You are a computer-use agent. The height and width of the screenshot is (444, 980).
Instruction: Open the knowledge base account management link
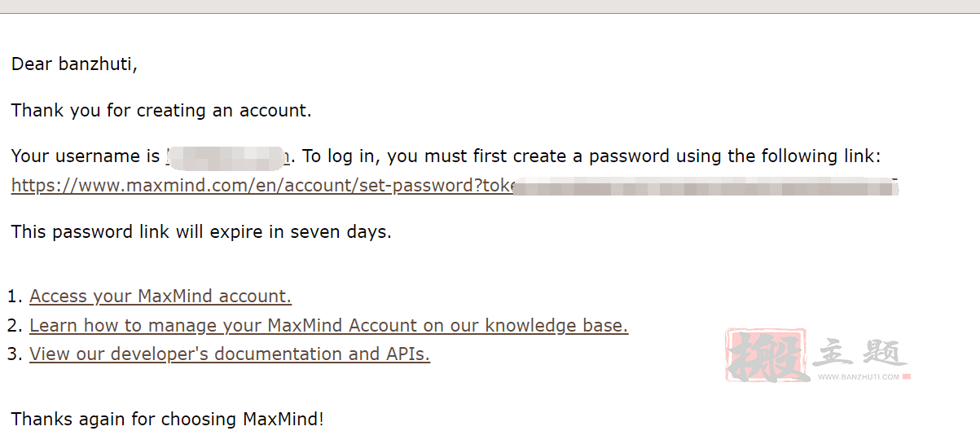pos(328,325)
